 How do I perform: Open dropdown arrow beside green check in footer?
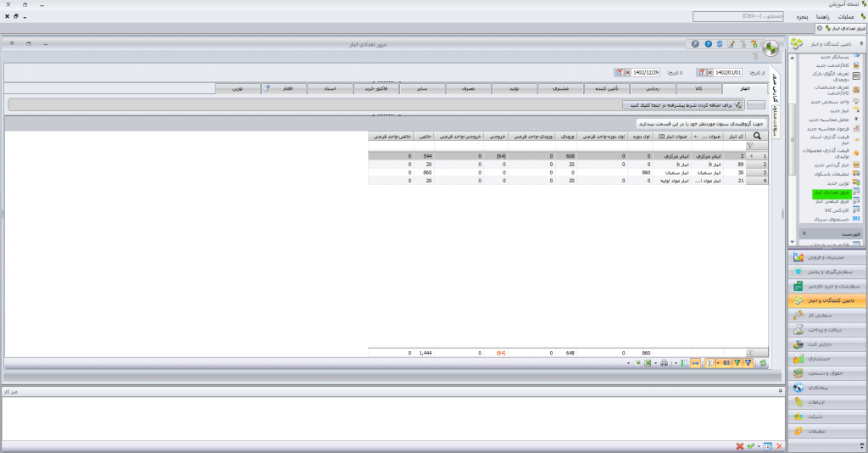pyautogui.click(x=759, y=446)
